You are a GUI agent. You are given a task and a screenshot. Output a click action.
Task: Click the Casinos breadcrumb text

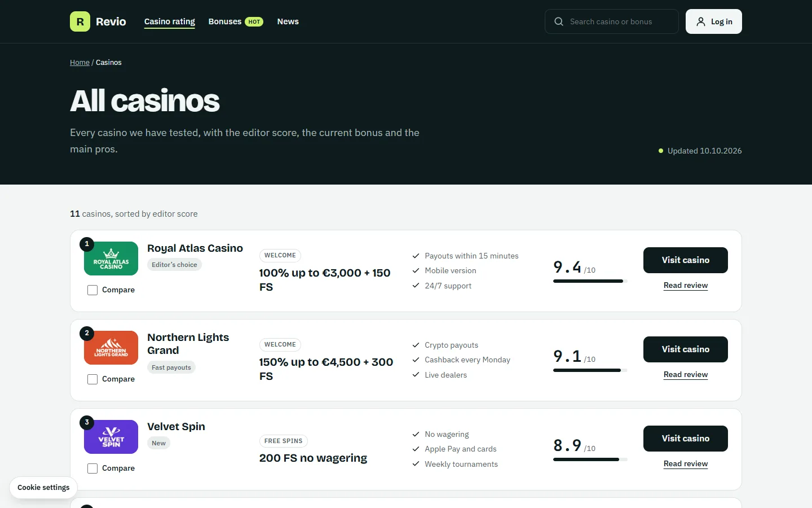(109, 63)
